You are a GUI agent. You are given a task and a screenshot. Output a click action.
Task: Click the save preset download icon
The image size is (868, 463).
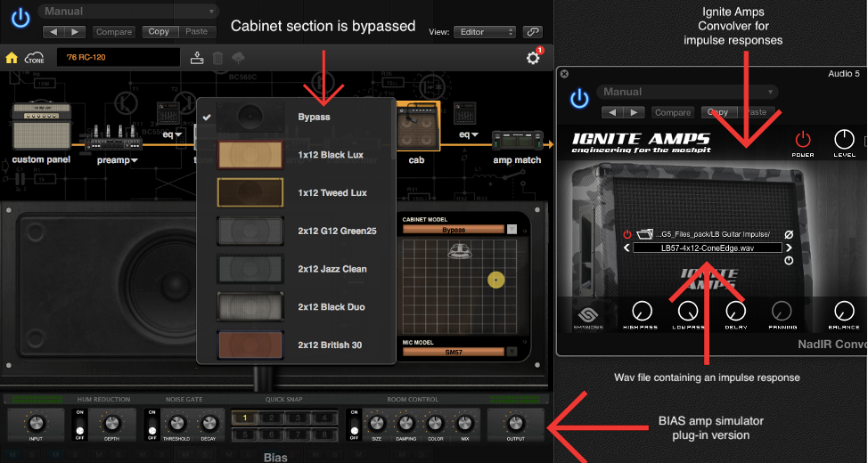(197, 58)
